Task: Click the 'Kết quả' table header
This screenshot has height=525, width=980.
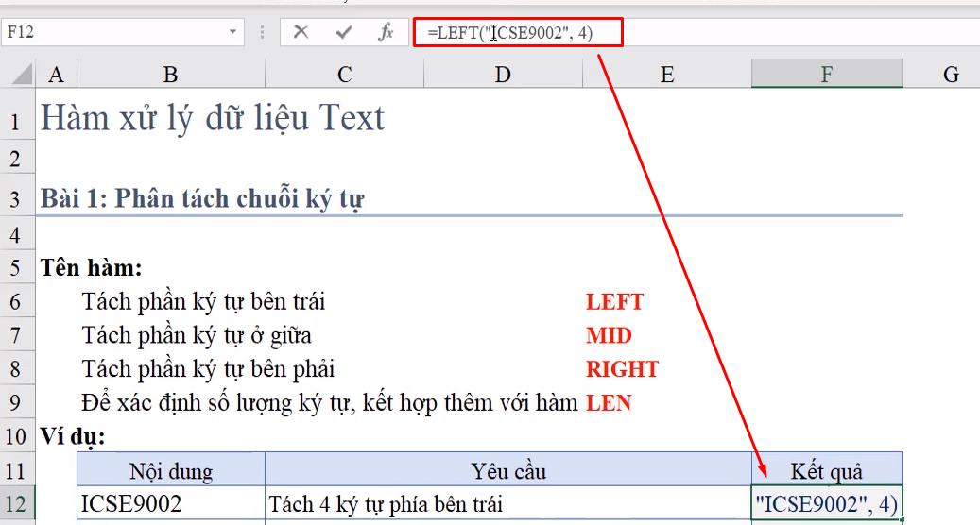Action: point(826,470)
